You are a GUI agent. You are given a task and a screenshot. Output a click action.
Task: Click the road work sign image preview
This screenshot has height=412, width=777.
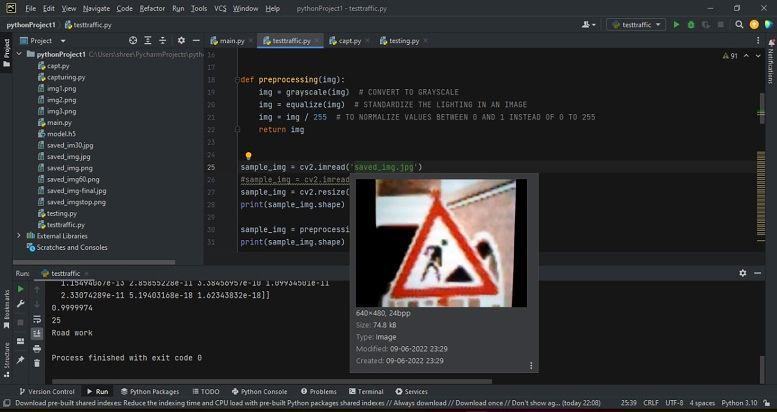tap(441, 243)
